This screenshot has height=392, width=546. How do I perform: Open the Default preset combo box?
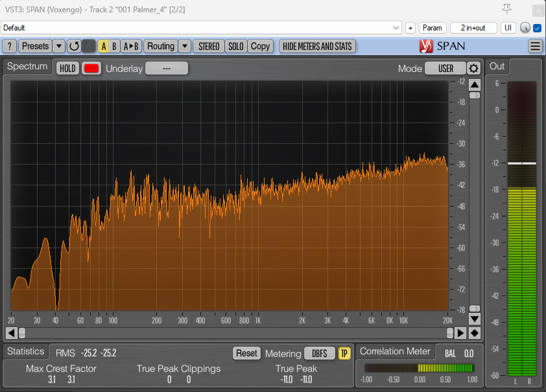201,28
